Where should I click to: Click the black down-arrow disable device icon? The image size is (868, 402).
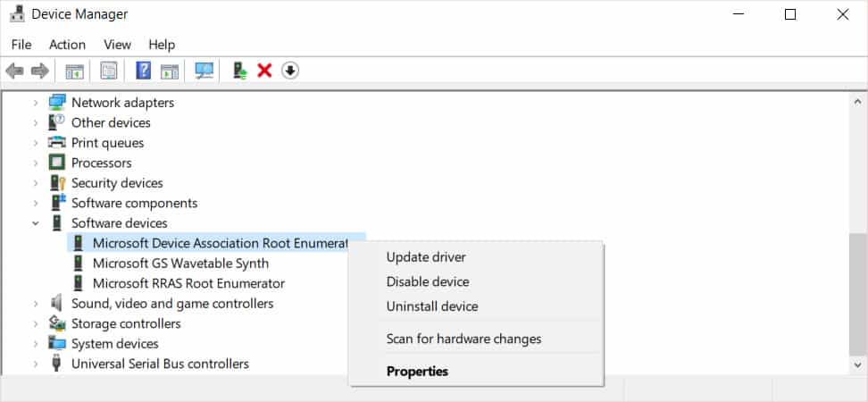[290, 71]
